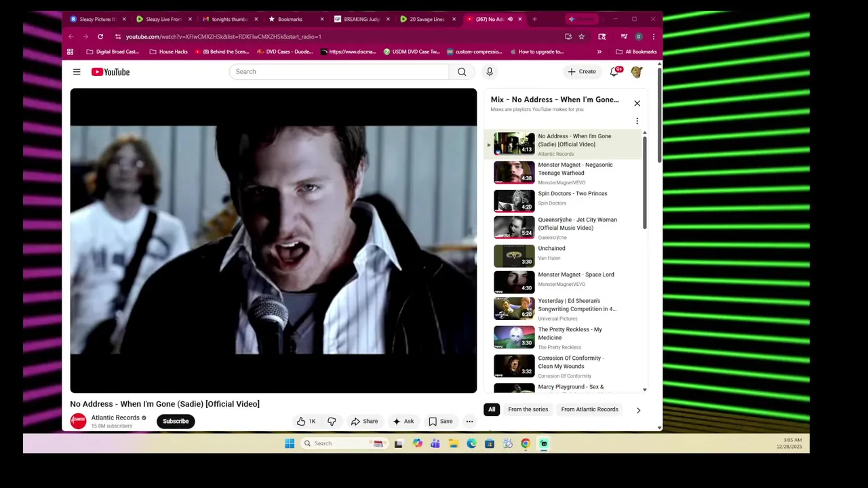Play Monster Magnet Space Lord
Viewport: 868px width, 488px height.
click(x=564, y=282)
